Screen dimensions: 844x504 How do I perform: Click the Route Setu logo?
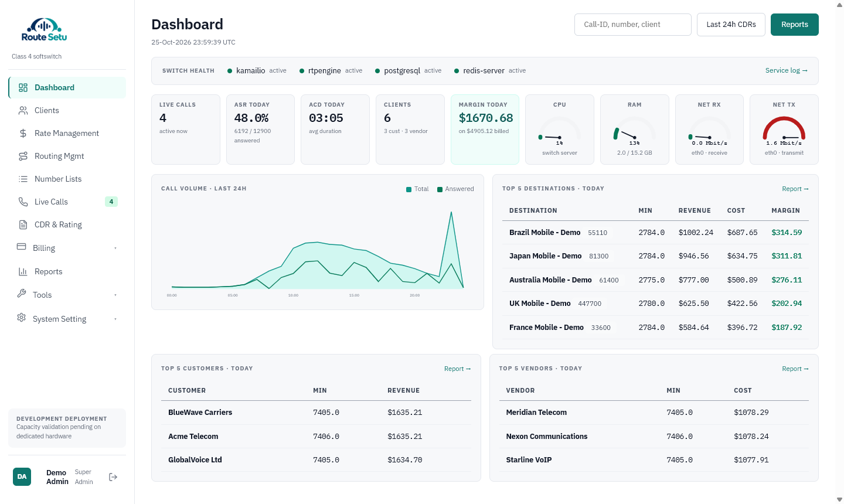[x=44, y=30]
